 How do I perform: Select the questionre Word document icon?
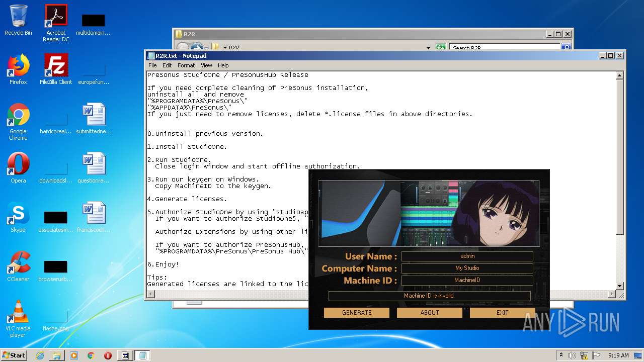[94, 168]
